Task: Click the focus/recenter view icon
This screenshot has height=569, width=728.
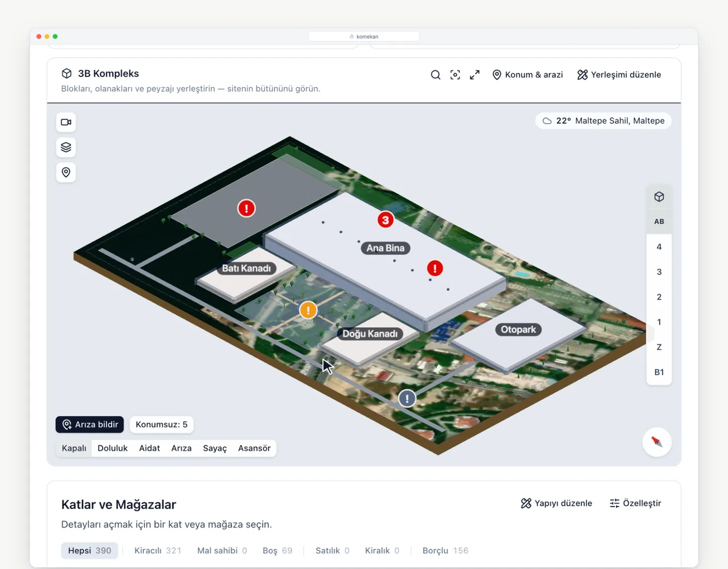Action: [455, 75]
